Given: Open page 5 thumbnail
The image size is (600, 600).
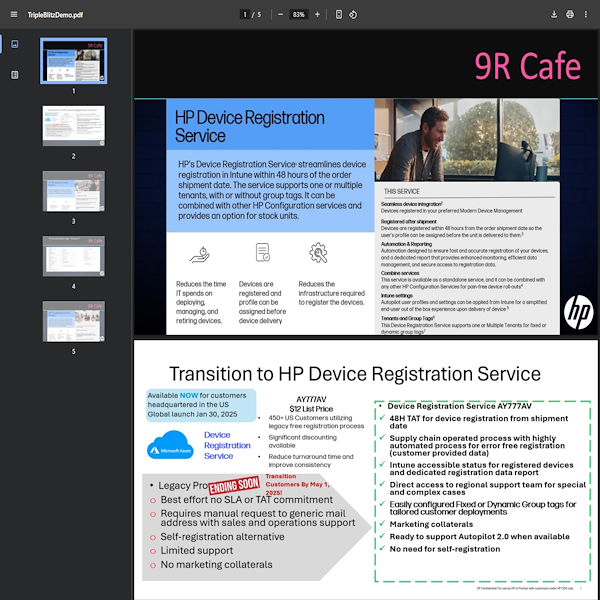Looking at the screenshot, I should [x=73, y=321].
